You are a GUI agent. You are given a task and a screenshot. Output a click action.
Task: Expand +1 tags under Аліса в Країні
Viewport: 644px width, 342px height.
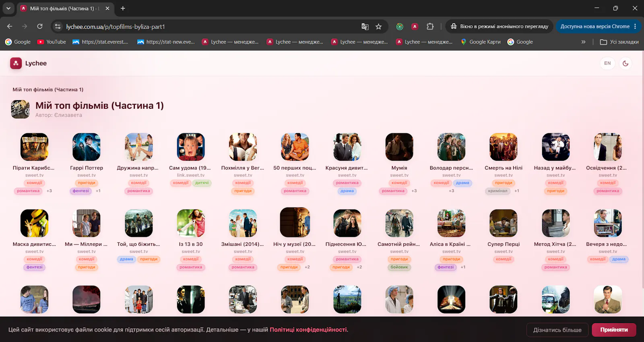[x=463, y=267]
